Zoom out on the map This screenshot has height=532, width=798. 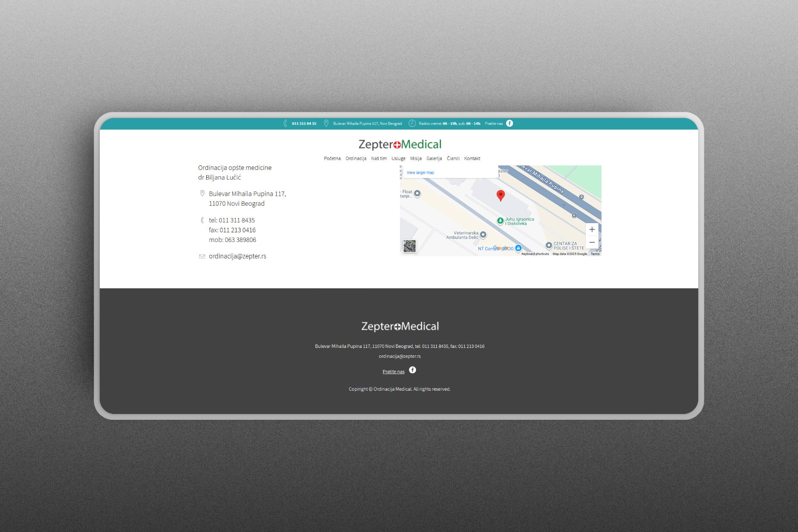[x=592, y=242]
